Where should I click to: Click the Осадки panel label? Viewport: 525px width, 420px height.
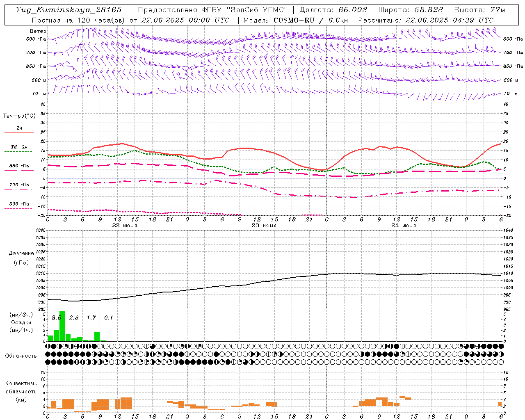click(x=21, y=322)
